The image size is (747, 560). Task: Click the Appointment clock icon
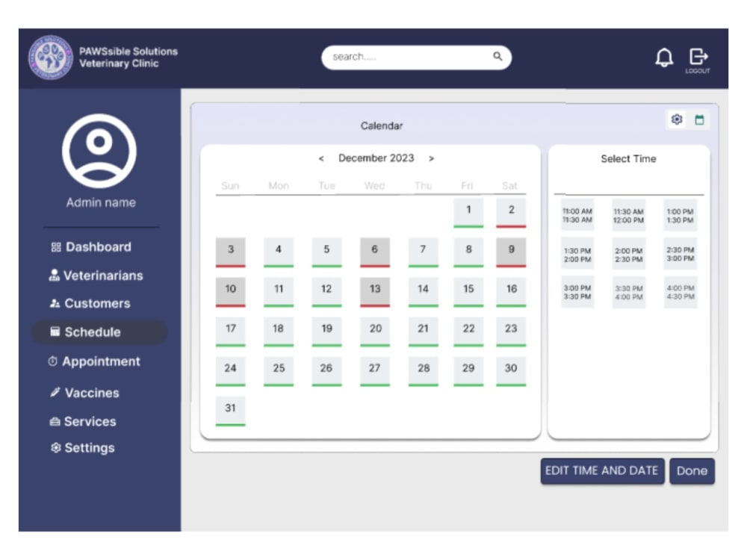[52, 361]
